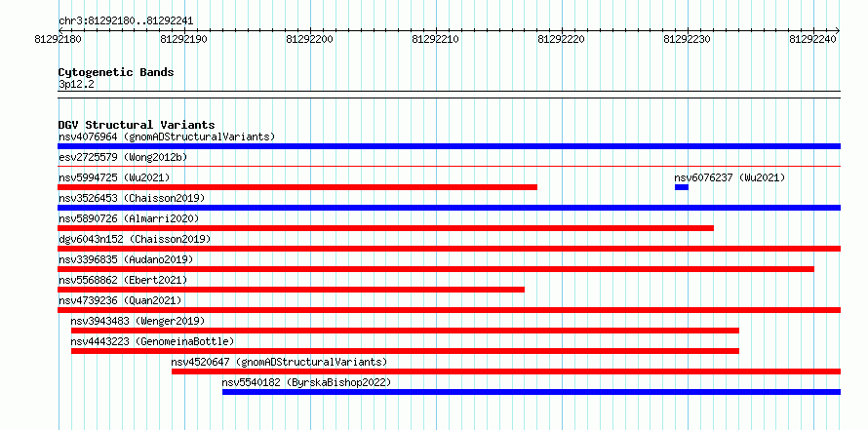Select the blue nsv3526453 variant bar

[449, 208]
